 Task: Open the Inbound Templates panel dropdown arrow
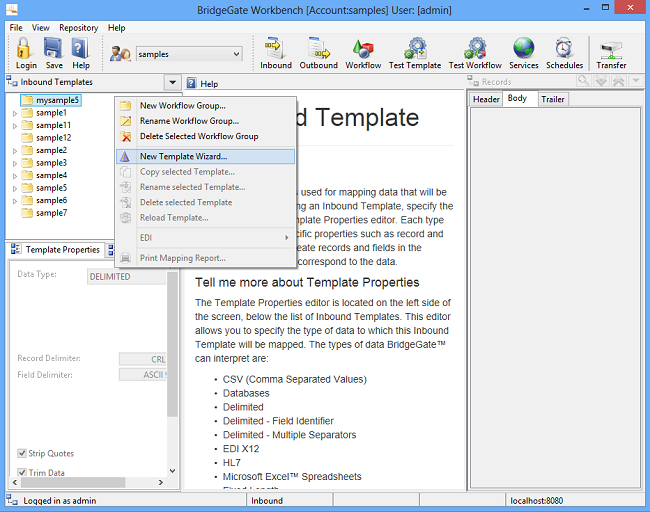tap(172, 82)
